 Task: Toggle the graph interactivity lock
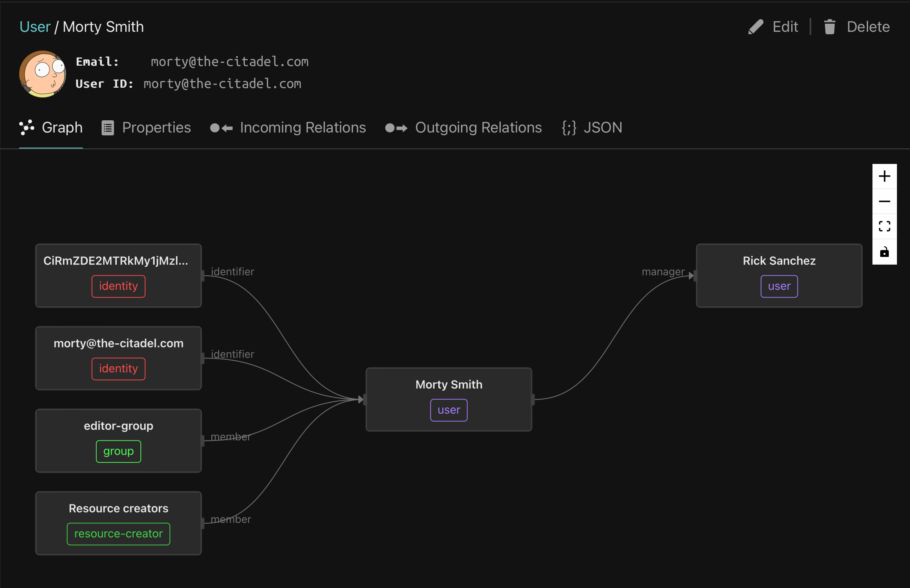coord(884,252)
